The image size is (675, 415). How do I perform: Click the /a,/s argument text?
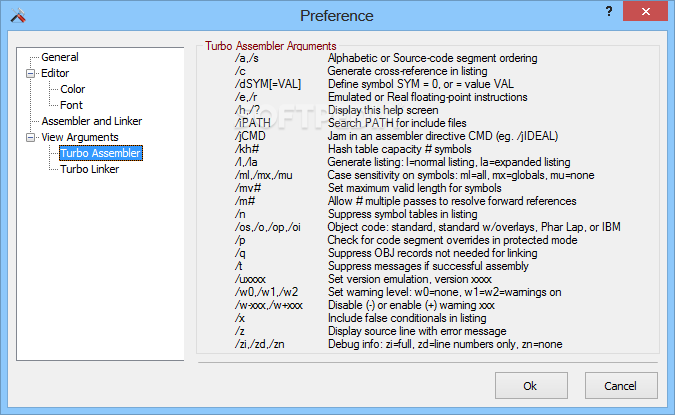pyautogui.click(x=247, y=58)
